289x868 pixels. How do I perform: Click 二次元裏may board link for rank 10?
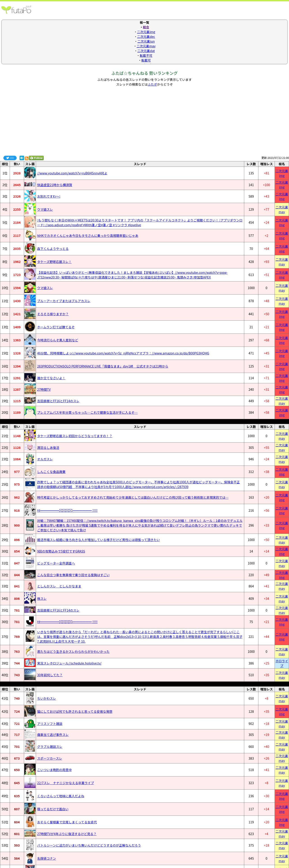point(282,288)
